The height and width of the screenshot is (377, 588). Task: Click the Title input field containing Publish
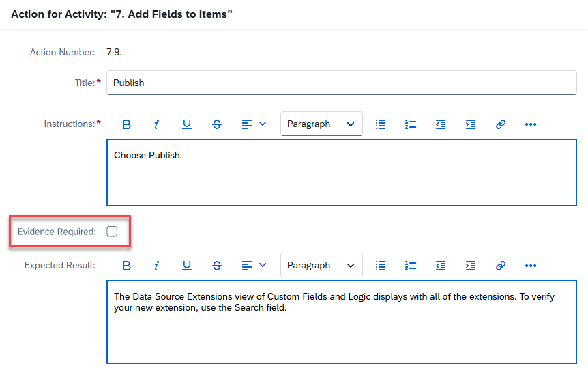(x=341, y=83)
